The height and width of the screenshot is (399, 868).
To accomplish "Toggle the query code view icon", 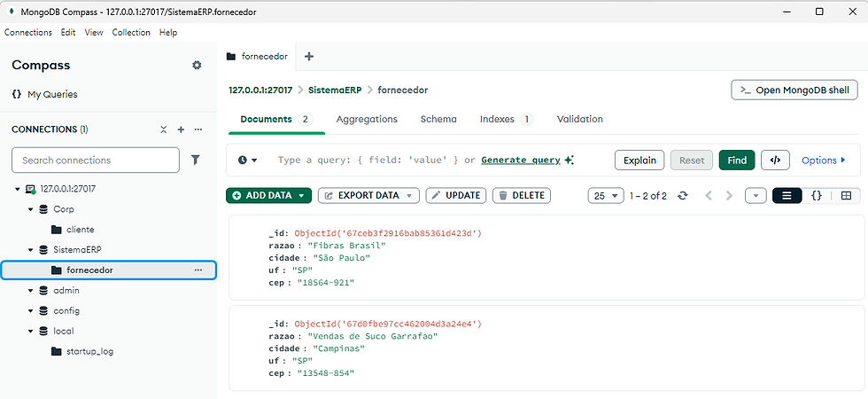I will click(775, 160).
